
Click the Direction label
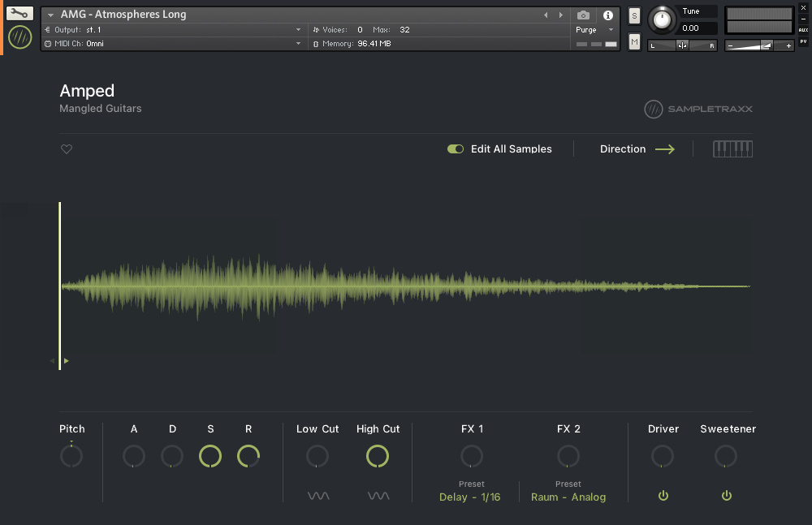623,149
